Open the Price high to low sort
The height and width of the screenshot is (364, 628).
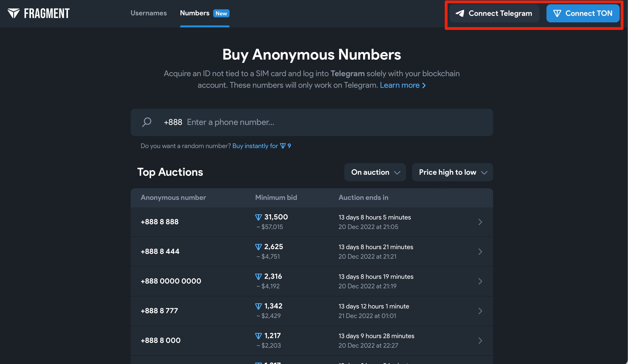click(x=452, y=172)
